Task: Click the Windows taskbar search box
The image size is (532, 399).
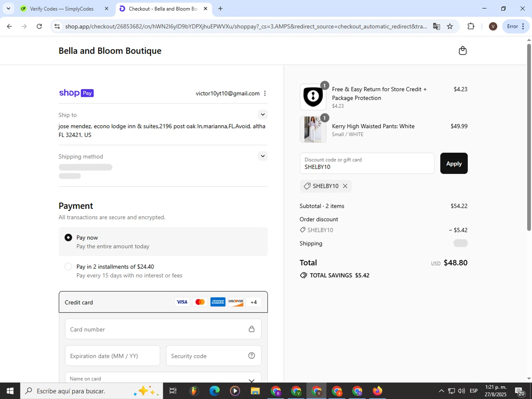Action: pyautogui.click(x=92, y=391)
